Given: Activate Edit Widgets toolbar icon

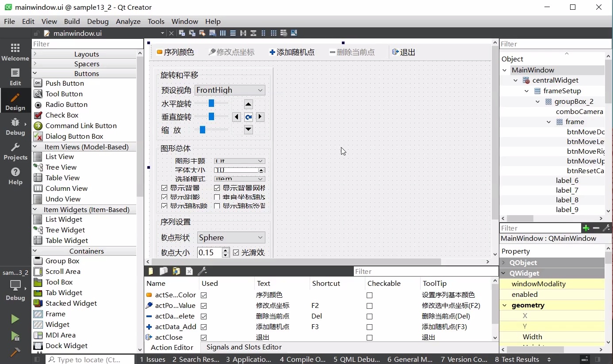Looking at the screenshot, I should pos(182,33).
